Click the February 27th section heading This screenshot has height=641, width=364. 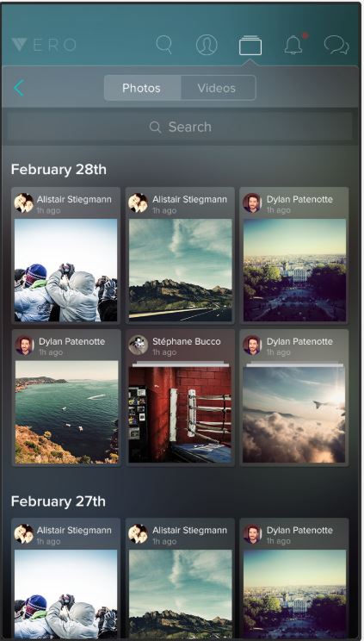click(59, 501)
